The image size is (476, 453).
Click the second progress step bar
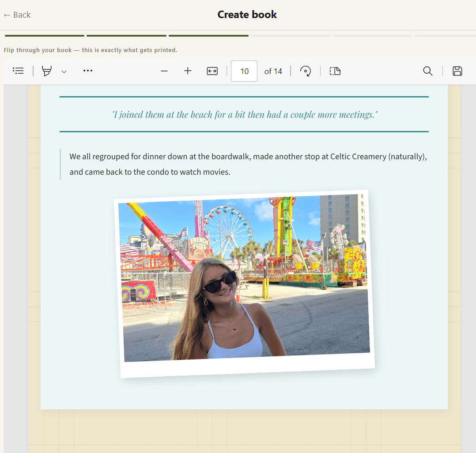point(127,36)
